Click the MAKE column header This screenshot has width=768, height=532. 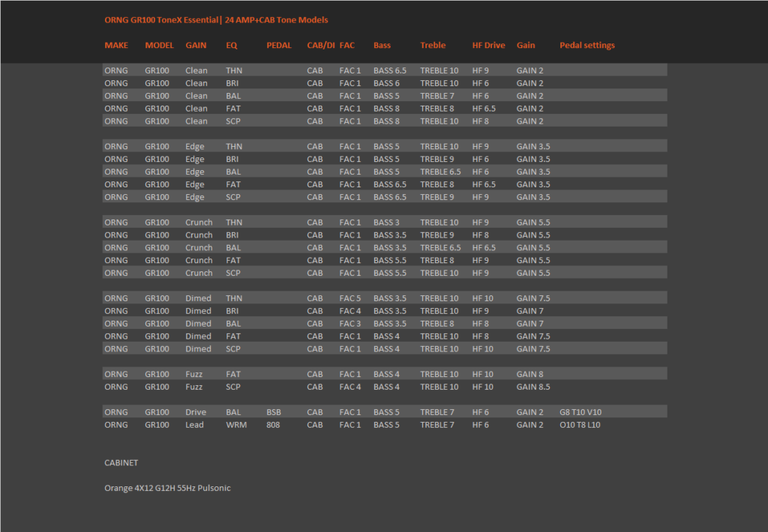116,45
